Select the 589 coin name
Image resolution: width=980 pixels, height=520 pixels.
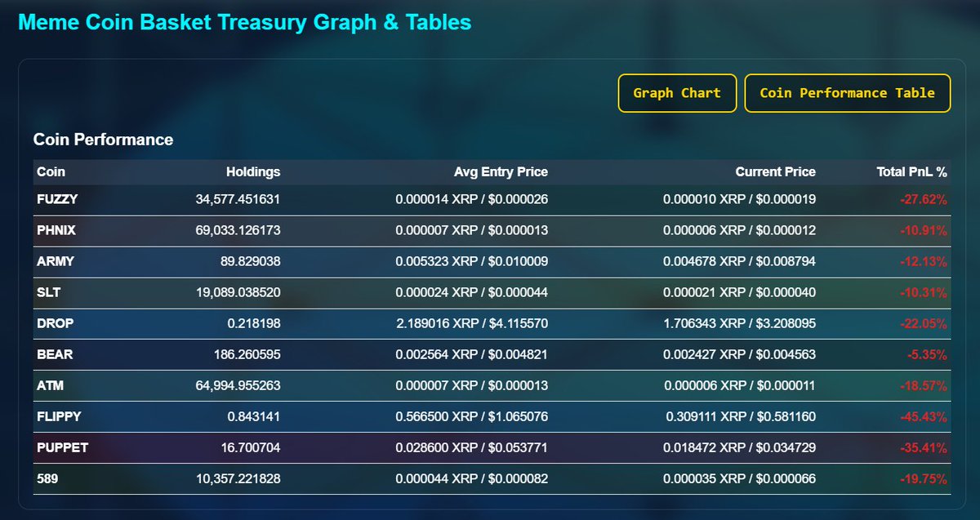click(x=47, y=478)
